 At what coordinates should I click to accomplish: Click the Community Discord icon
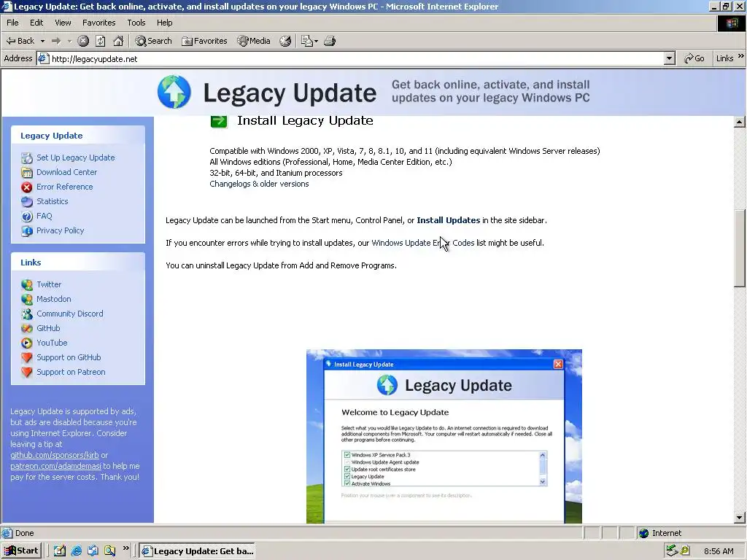coord(27,314)
